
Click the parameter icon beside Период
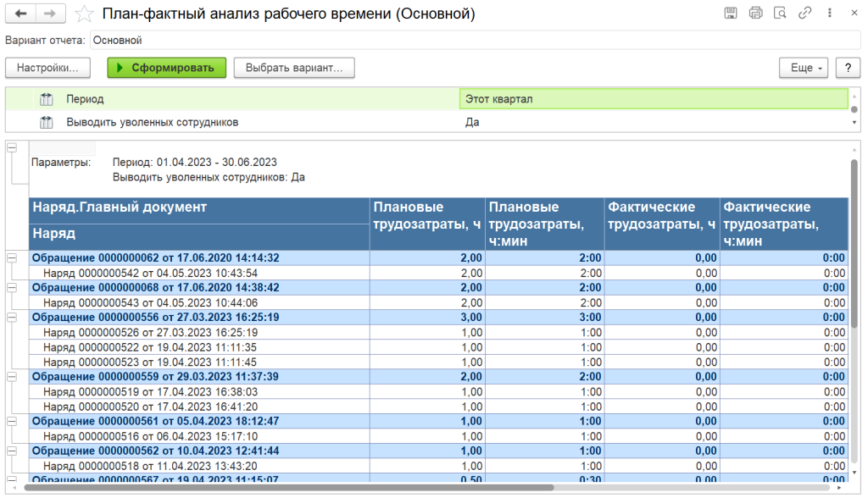pos(47,99)
